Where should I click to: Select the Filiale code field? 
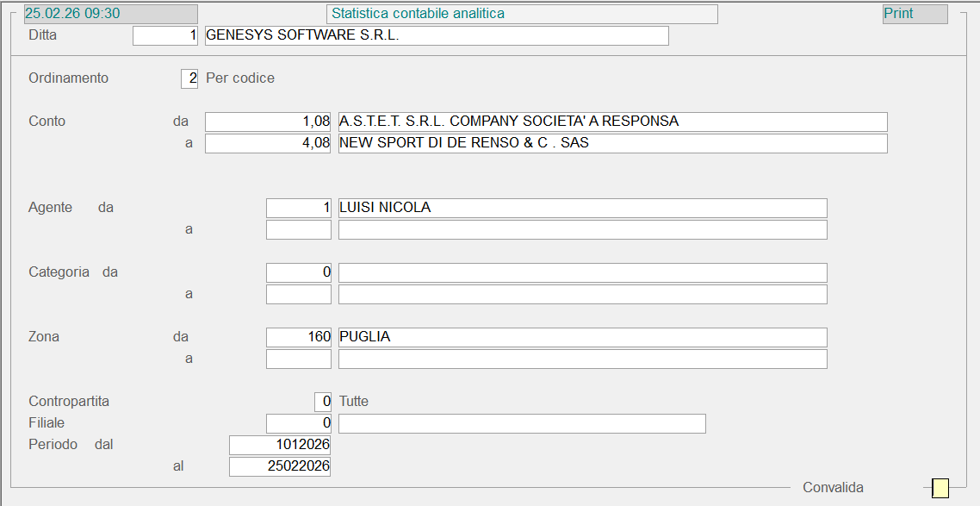(298, 423)
